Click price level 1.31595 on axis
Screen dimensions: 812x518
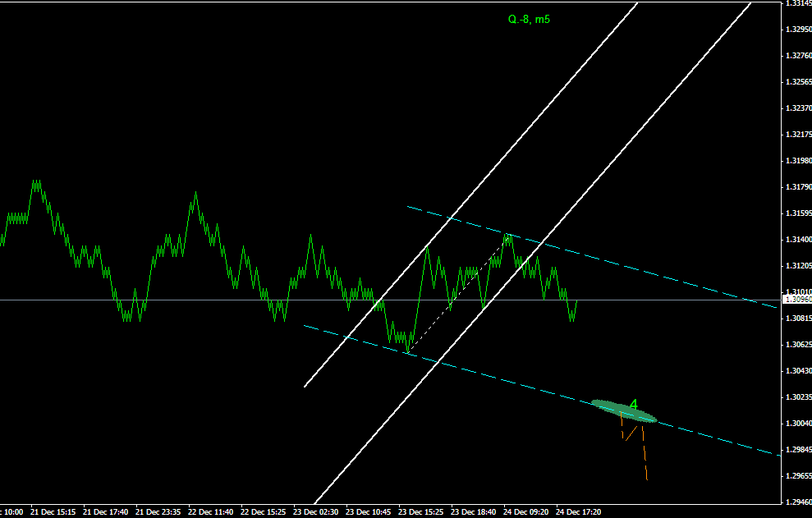(799, 213)
